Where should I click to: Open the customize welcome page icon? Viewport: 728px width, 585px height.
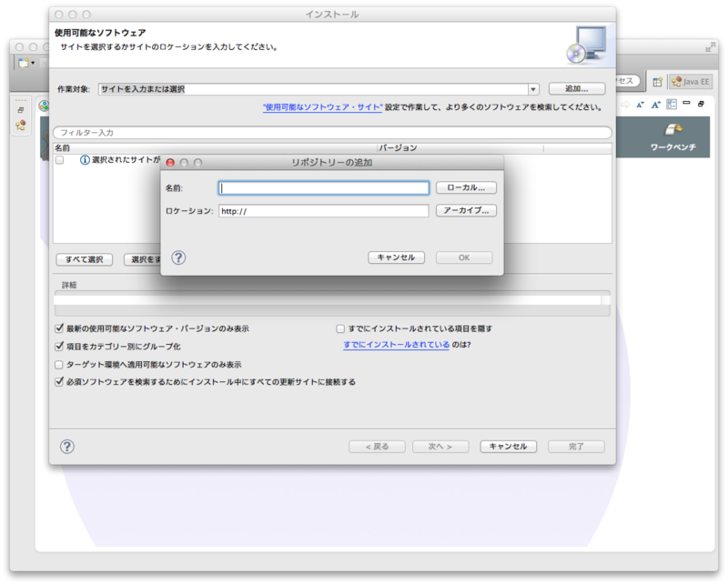671,103
